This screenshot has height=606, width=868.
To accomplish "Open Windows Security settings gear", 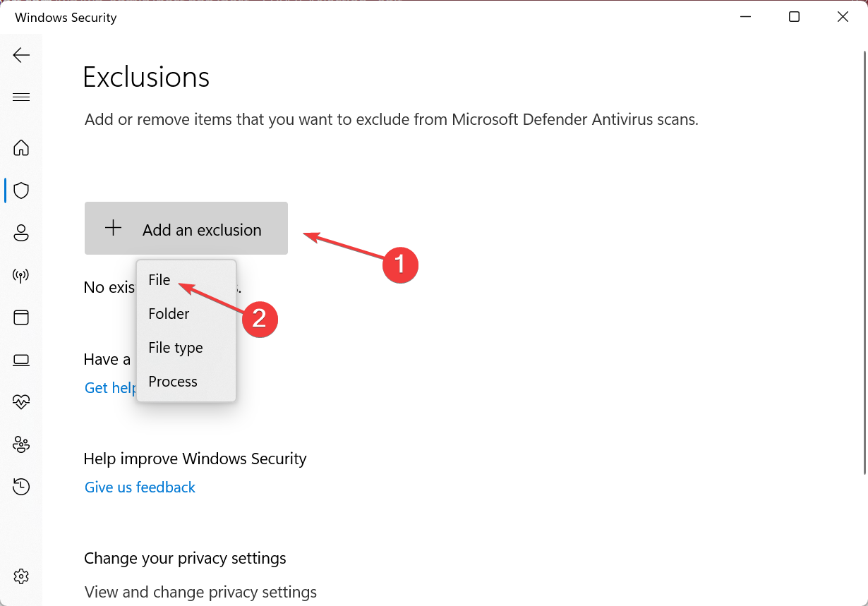I will click(x=21, y=576).
